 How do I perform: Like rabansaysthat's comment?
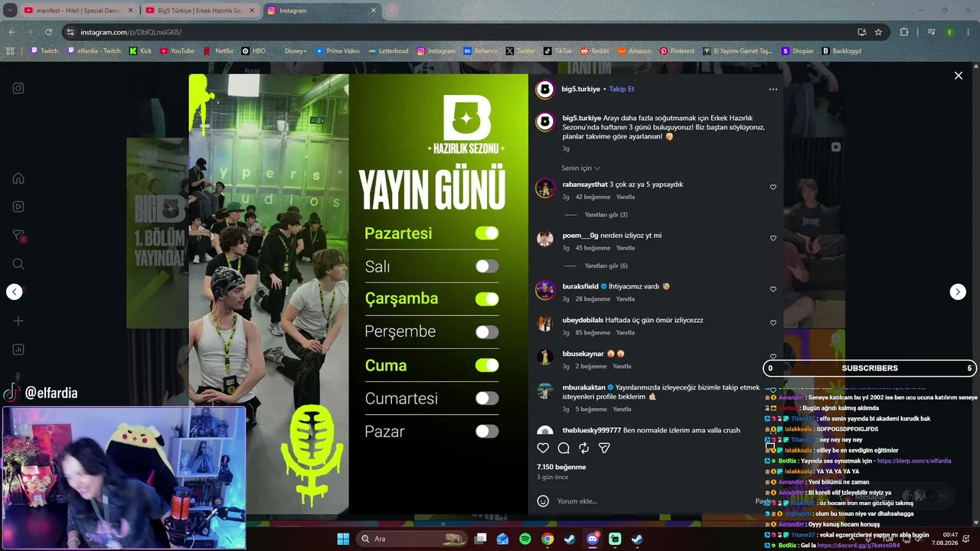click(x=773, y=187)
